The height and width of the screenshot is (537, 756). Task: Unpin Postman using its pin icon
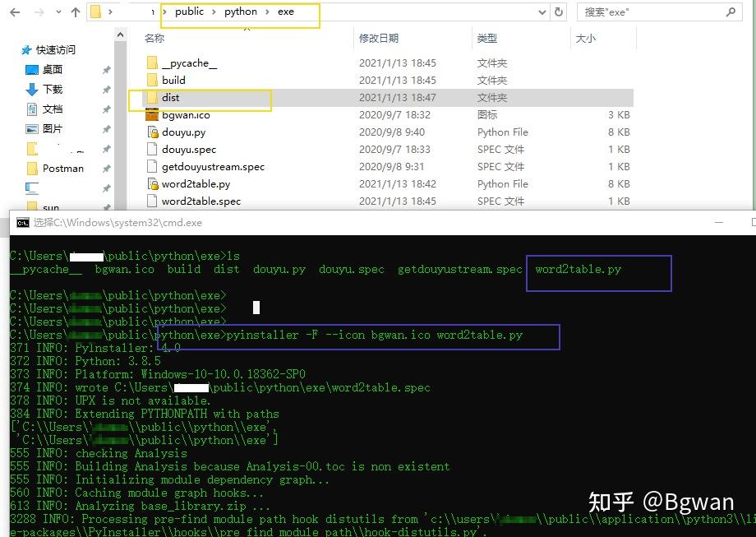point(107,169)
